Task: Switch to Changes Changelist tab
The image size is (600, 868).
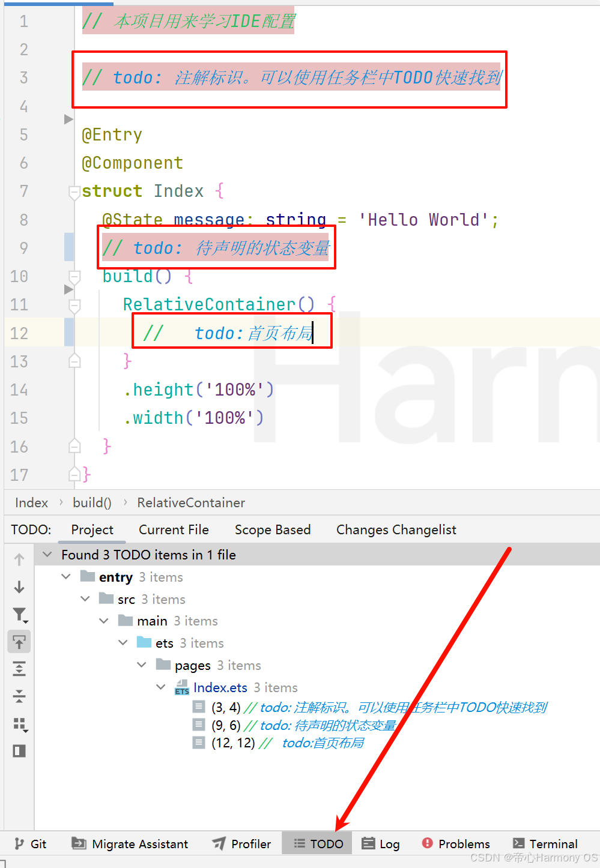Action: 396,529
